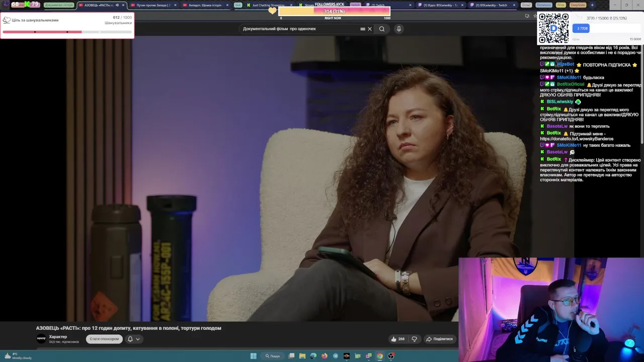
Task: Open the Windows Start menu
Action: (x=254, y=356)
